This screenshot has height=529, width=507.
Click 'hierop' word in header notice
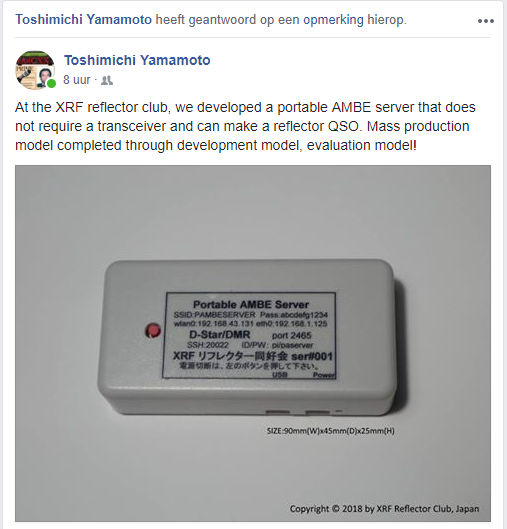[387, 20]
